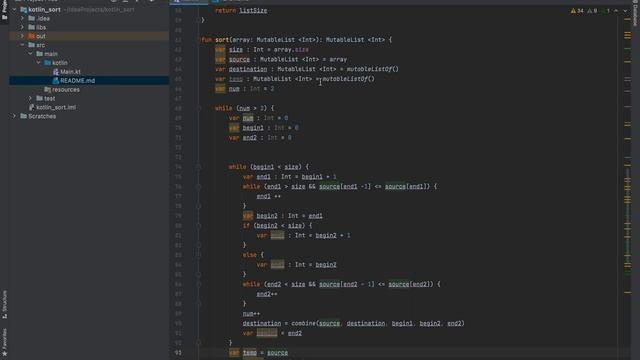The height and width of the screenshot is (360, 640).
Task: Click the 34 warnings indicator
Action: tap(577, 11)
